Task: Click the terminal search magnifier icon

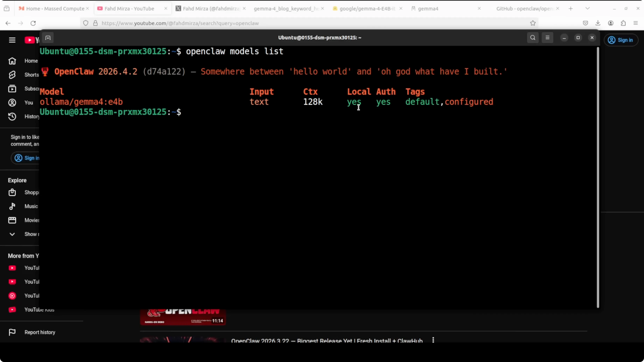Action: (x=533, y=38)
